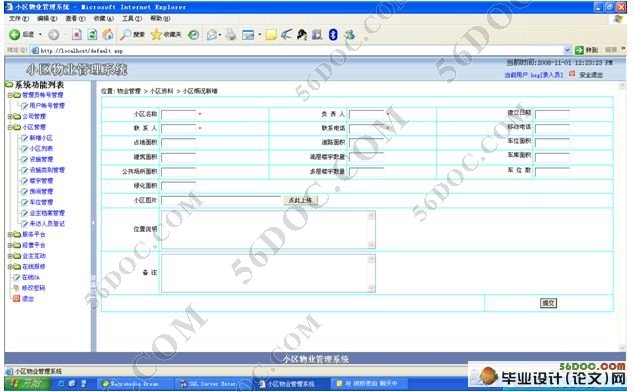Click the yellow note icon in the toolbar
Viewport: 634px width, 392px height.
271,35
